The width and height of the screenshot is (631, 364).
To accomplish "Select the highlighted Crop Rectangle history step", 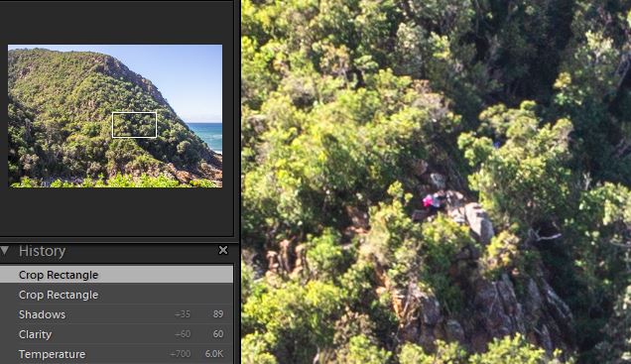I will [116, 275].
